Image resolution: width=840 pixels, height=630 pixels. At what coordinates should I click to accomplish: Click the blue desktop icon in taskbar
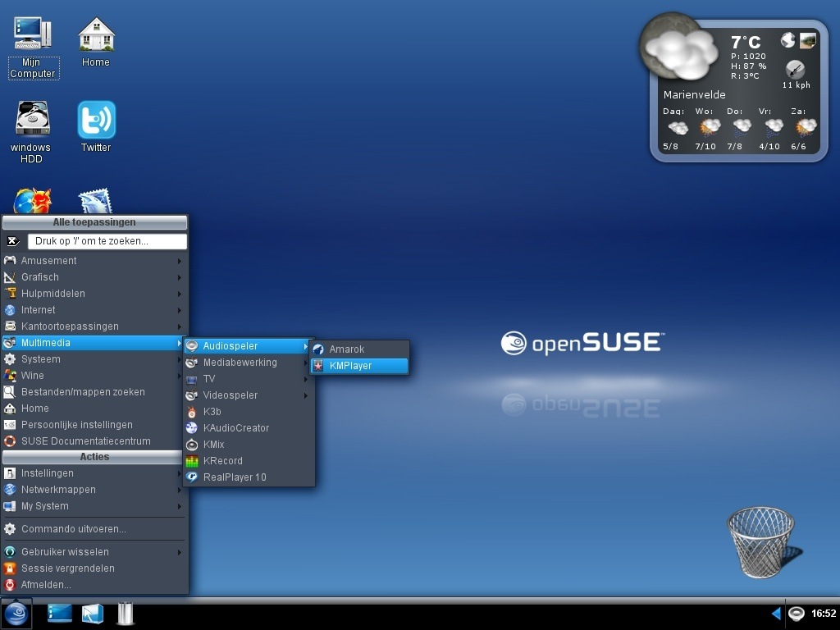[59, 614]
